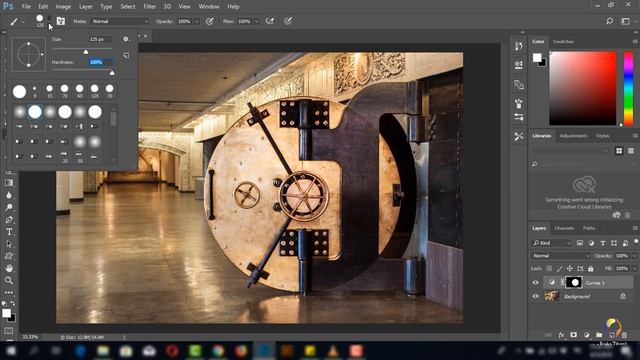Select the Path Selection tool

click(9, 244)
